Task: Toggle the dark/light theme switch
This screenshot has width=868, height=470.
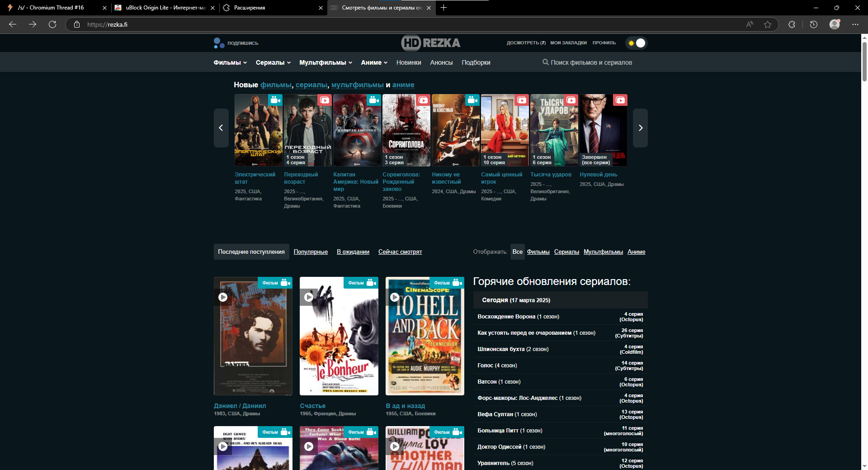Action: coord(637,43)
